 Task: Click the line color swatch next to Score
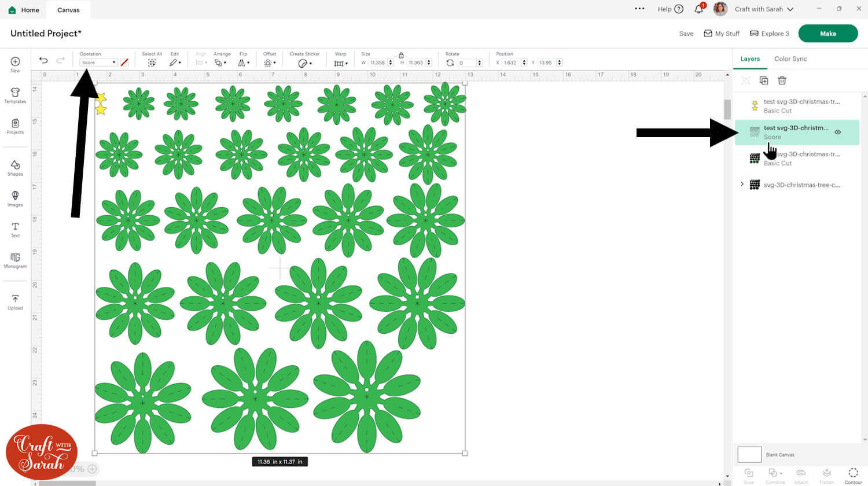tap(124, 62)
